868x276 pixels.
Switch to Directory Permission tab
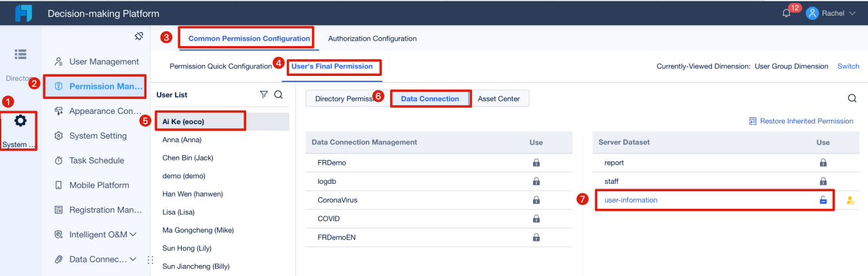coord(347,98)
